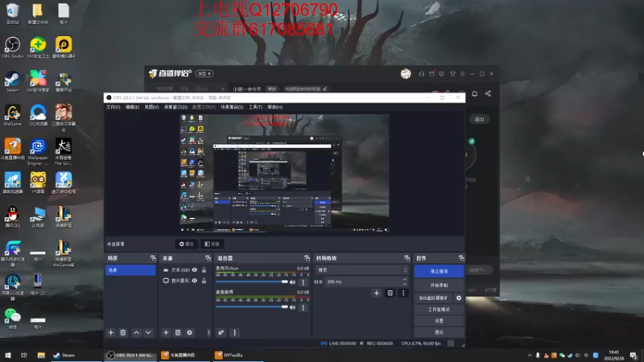This screenshot has height=362, width=644.
Task: Open Mic/Aux channel options dots
Action: [303, 282]
